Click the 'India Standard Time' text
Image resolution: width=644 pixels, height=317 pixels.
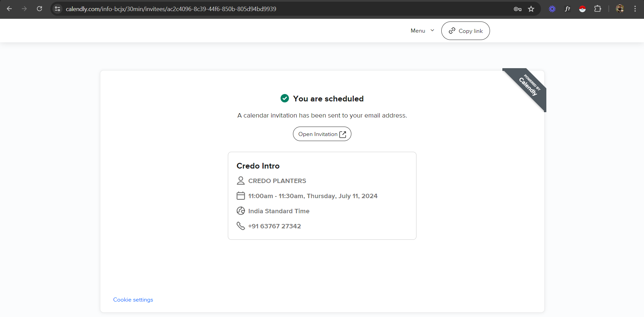pyautogui.click(x=279, y=211)
